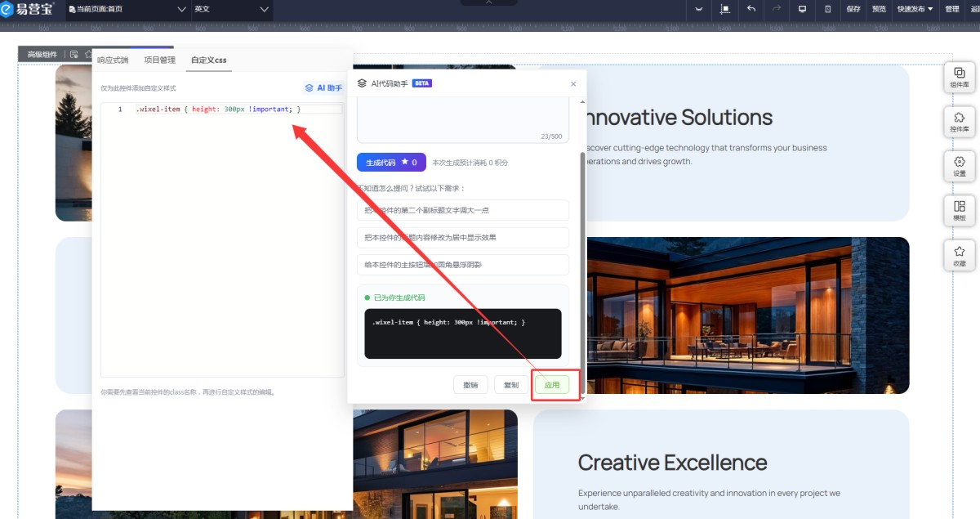980x519 pixels.
Task: Click the AI代码助手 layers icon
Action: click(x=362, y=83)
